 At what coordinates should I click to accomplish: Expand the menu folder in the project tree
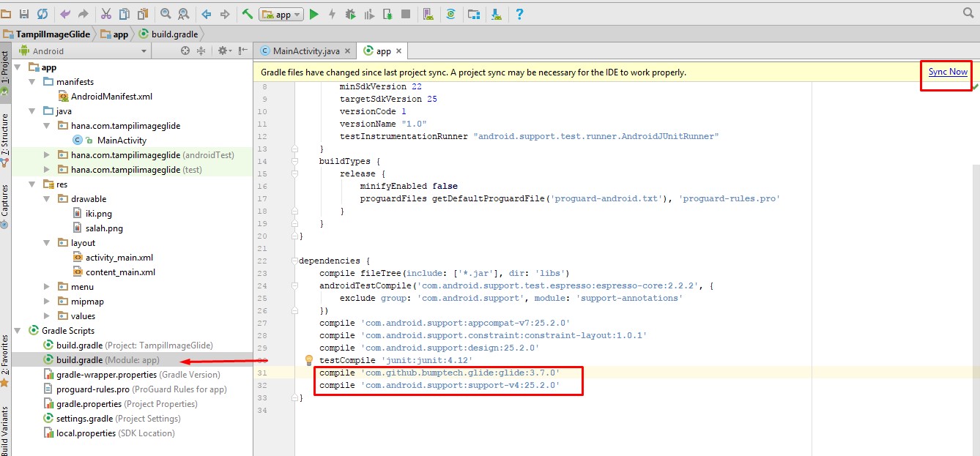[x=46, y=286]
